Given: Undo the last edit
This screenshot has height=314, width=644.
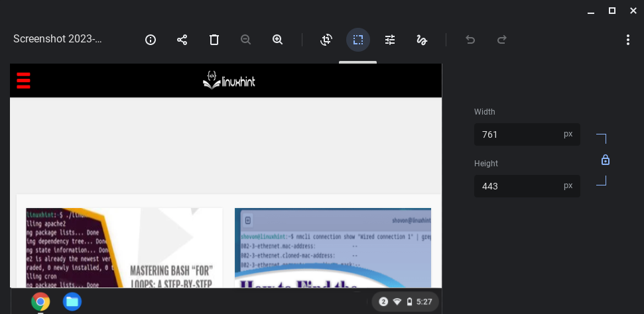Looking at the screenshot, I should tap(470, 40).
